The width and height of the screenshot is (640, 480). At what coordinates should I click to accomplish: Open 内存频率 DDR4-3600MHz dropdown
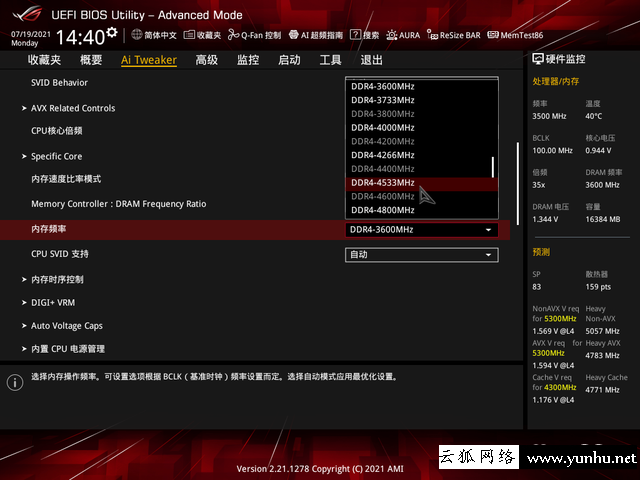click(422, 230)
